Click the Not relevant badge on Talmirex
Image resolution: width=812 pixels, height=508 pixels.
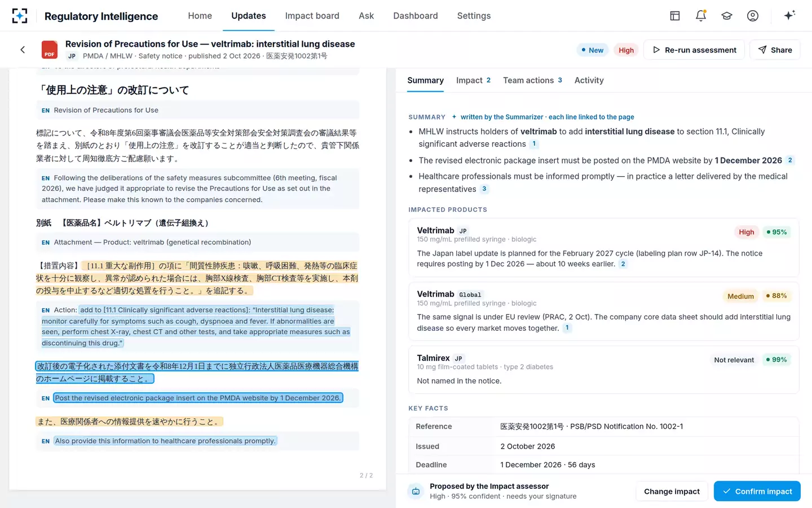[734, 360]
